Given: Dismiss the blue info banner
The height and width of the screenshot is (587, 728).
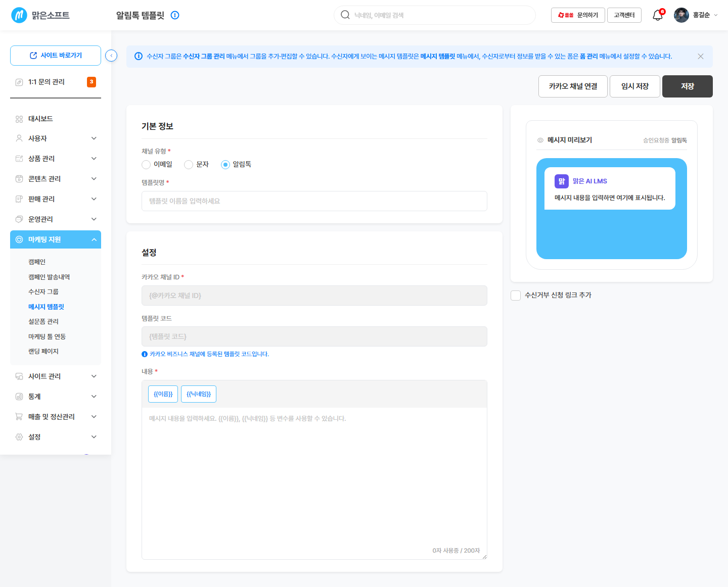Looking at the screenshot, I should [701, 56].
